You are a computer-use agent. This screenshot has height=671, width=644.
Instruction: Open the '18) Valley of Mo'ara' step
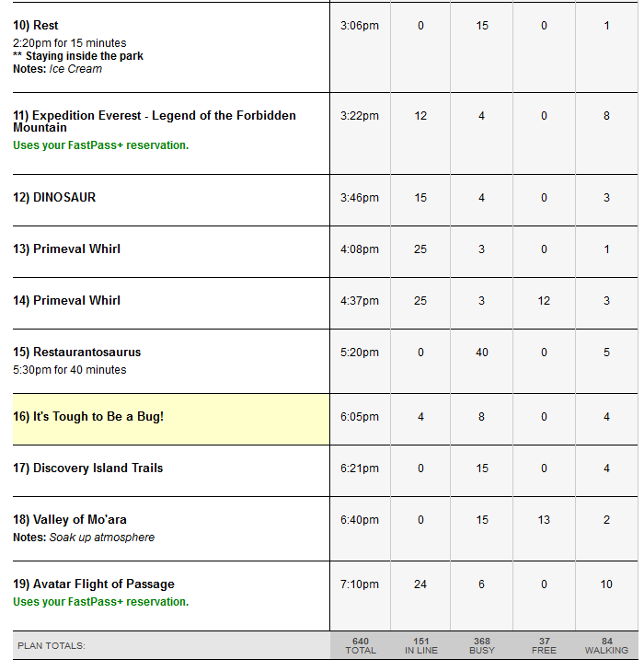pyautogui.click(x=70, y=519)
